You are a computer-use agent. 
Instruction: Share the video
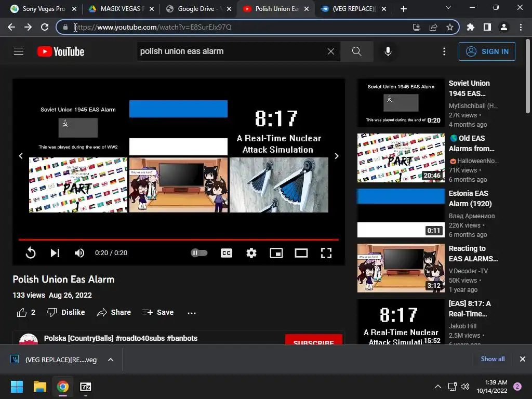[x=114, y=312]
